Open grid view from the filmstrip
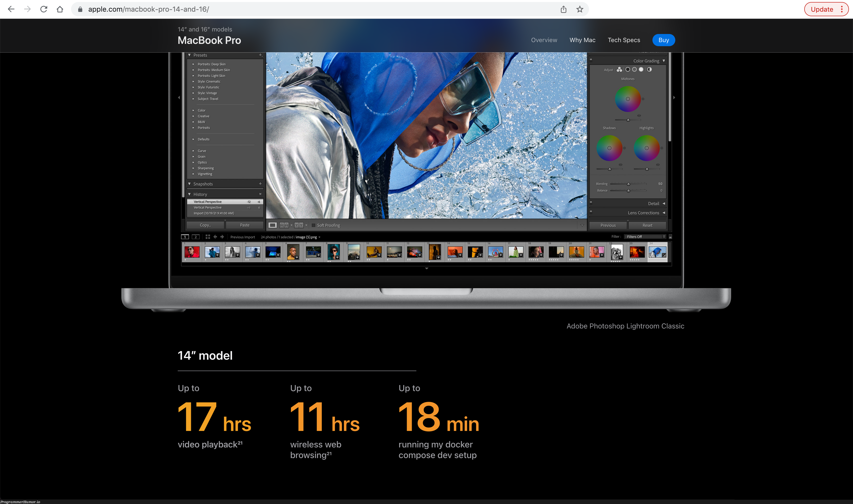853x504 pixels. [x=208, y=237]
